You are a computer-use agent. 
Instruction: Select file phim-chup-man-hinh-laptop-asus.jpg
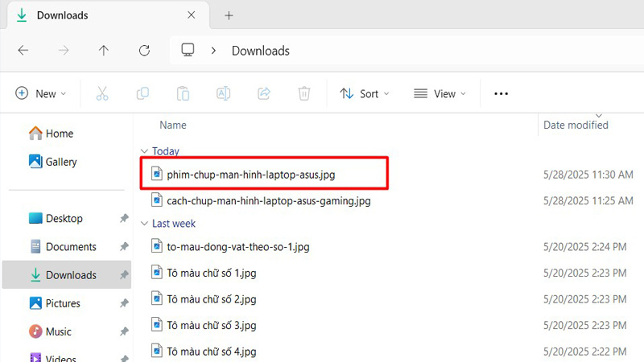251,175
